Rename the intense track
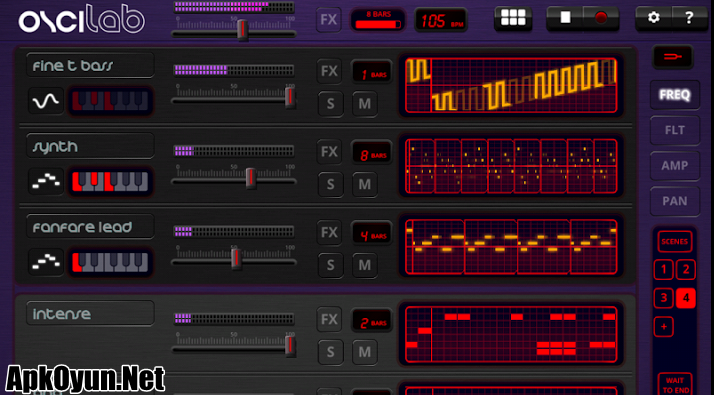 click(x=91, y=313)
